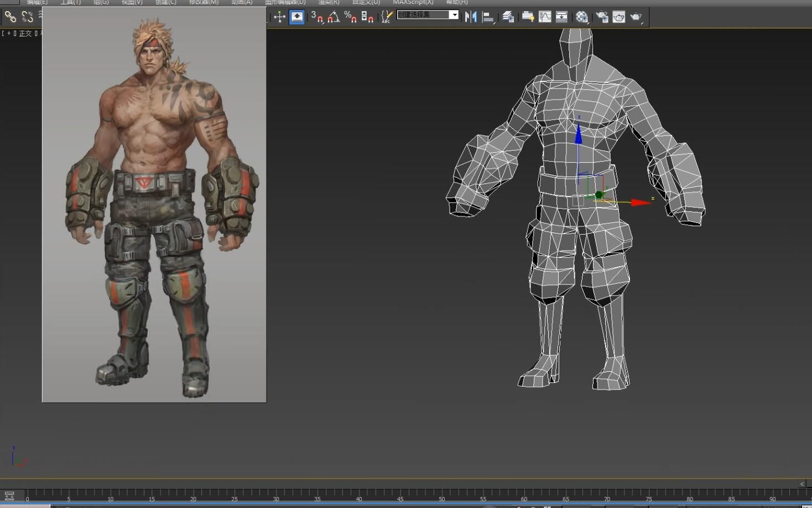Expand the named selection sets dropdown arrow

coord(454,15)
